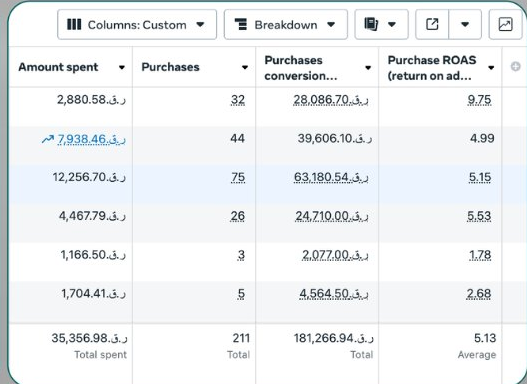527x384 pixels.
Task: Open Purchases column header menu arrow
Action: coord(245,68)
